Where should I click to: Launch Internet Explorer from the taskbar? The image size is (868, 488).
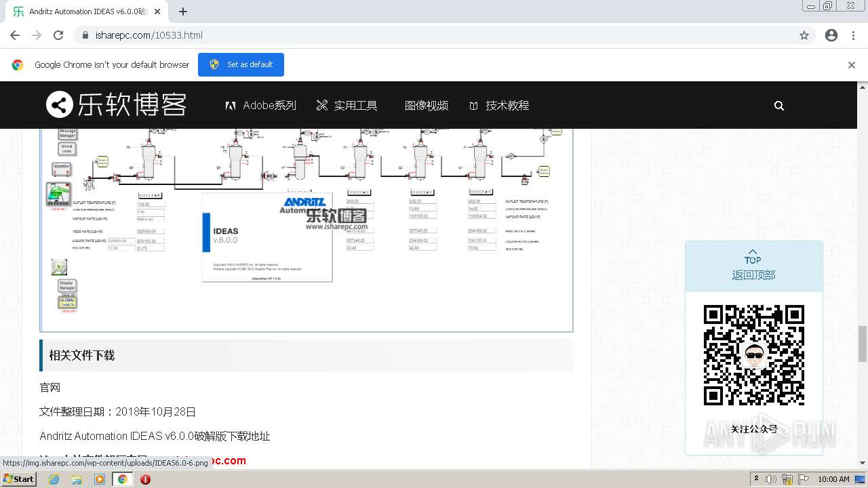[x=54, y=479]
